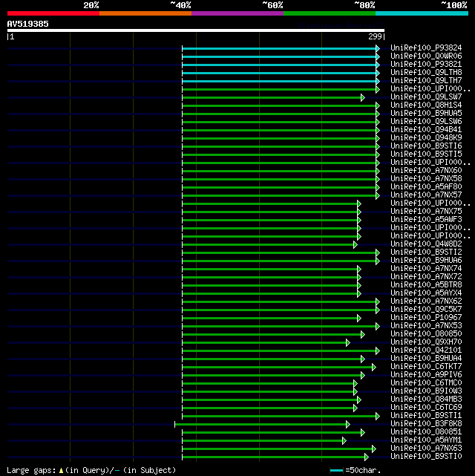Open the UniRef100_P93824 hit label

[426, 48]
